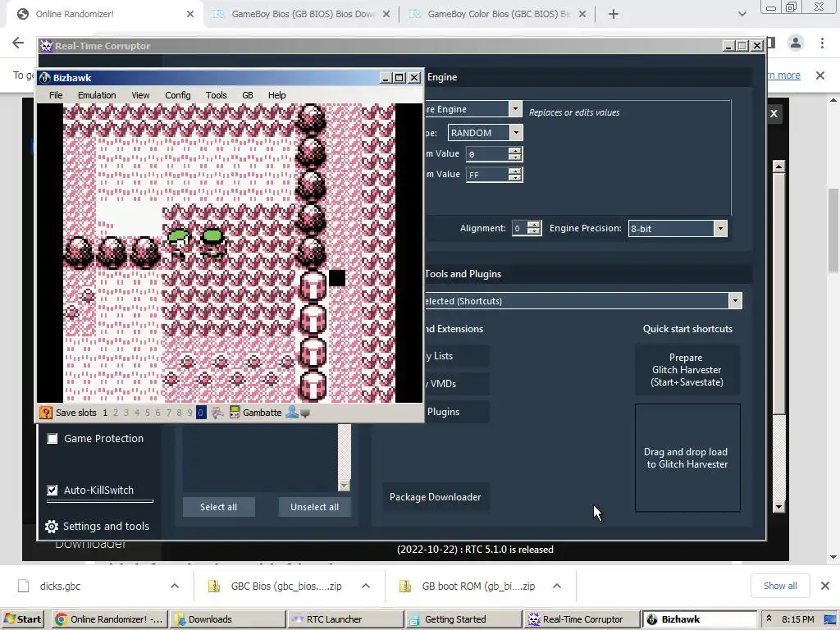This screenshot has height=630, width=840.
Task: Click Prepare Glitch Harvester shortcut
Action: (x=687, y=370)
